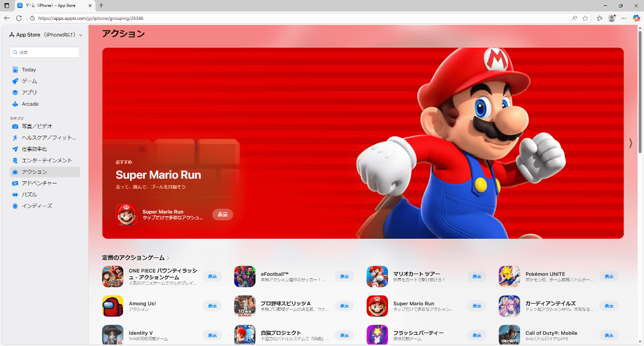Open a new browser tab
Image resolution: width=644 pixels, height=346 pixels.
(x=101, y=5)
